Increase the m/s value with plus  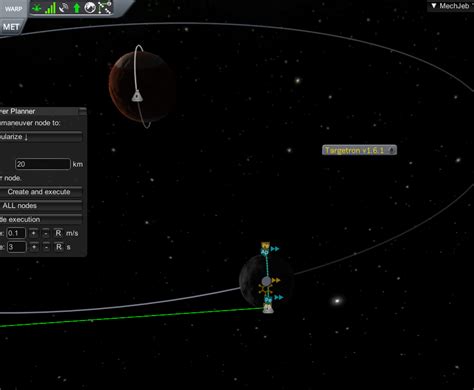click(x=34, y=233)
